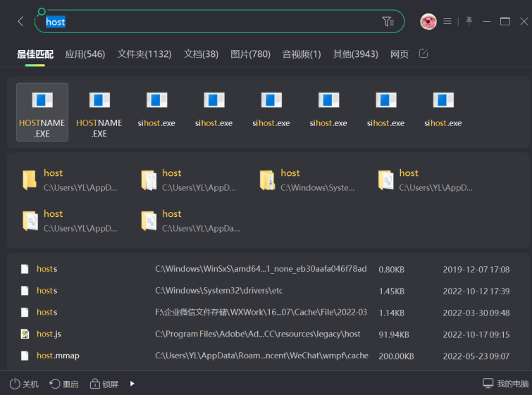Open the user avatar profile

pos(428,22)
